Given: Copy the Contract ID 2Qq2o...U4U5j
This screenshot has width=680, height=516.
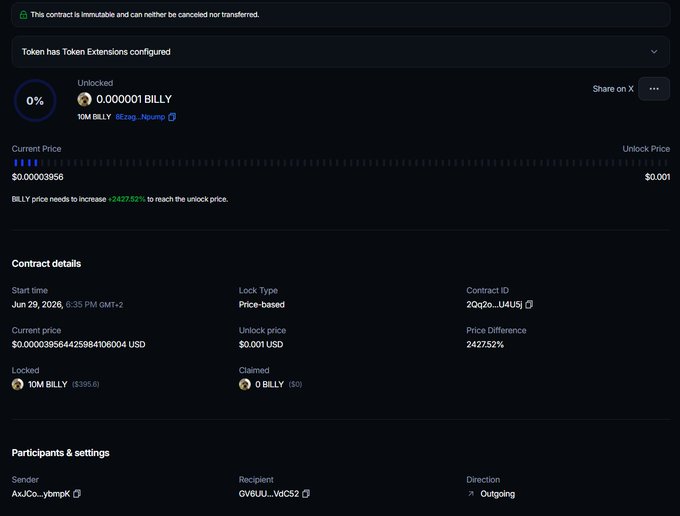Looking at the screenshot, I should coord(529,305).
